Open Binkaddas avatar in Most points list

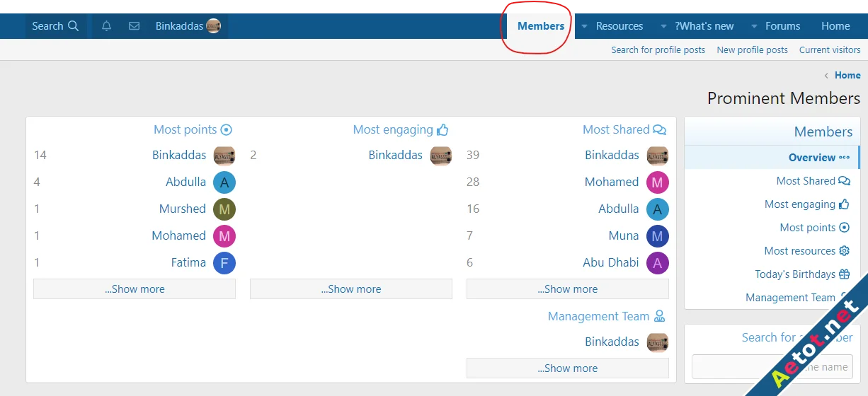tap(224, 156)
